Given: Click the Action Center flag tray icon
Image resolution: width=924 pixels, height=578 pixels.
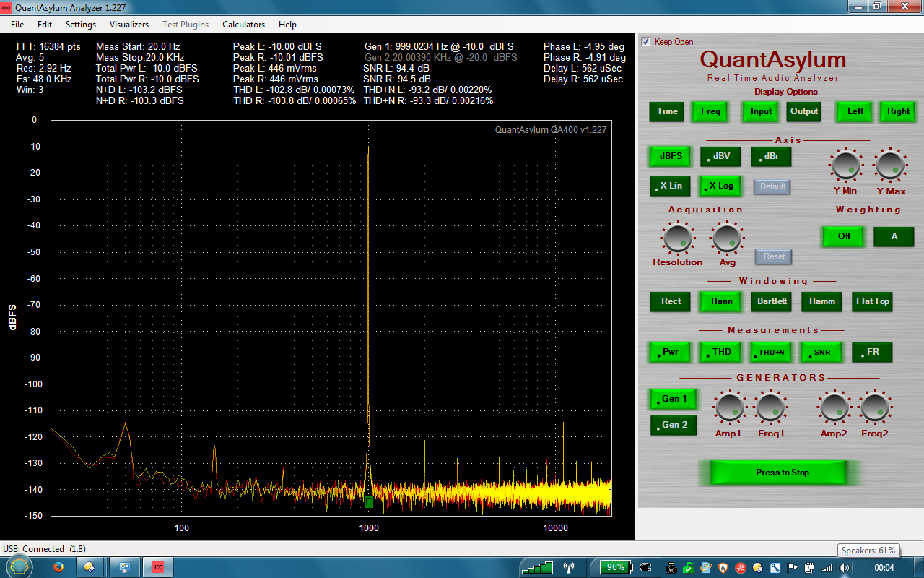Looking at the screenshot, I should [x=792, y=568].
